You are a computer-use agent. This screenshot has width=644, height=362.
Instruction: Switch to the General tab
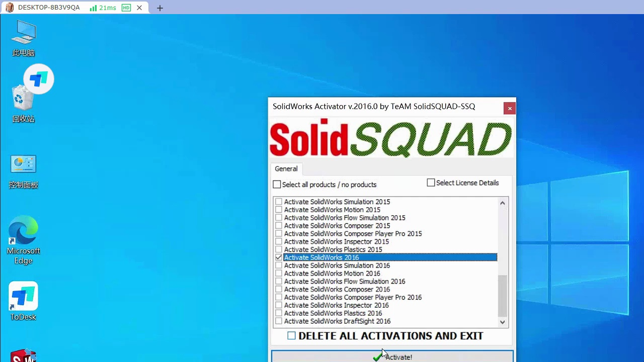pos(286,169)
